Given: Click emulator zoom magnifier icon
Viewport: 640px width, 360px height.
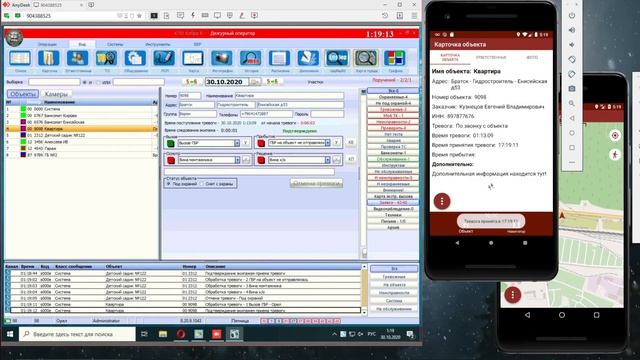Looking at the screenshot, I should (572, 103).
